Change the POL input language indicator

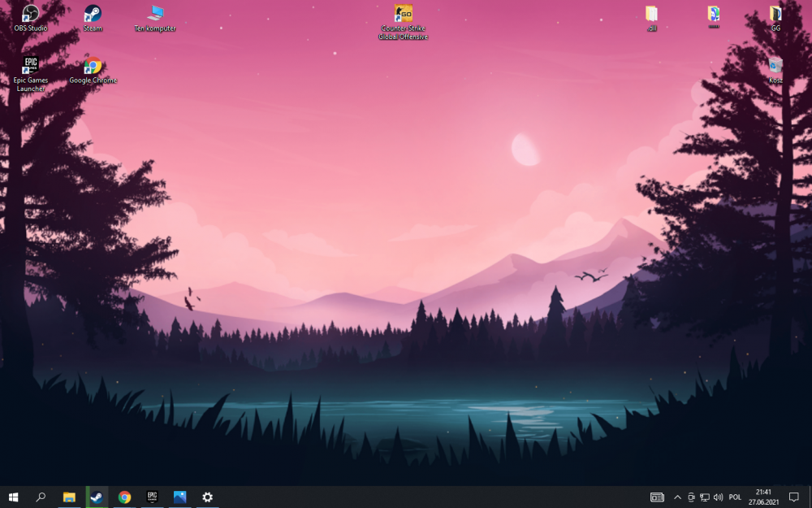735,497
